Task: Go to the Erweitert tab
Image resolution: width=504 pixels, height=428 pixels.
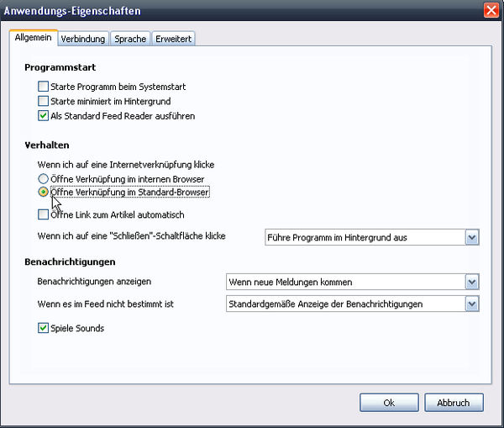Action: coord(173,39)
